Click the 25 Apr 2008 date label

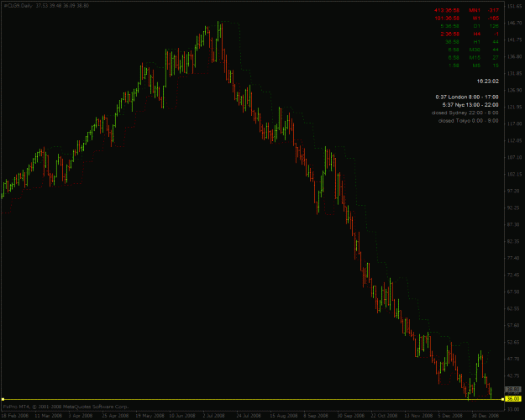[x=115, y=416]
